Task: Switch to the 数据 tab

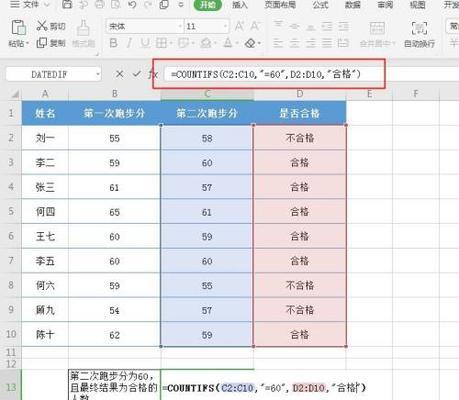Action: [353, 5]
